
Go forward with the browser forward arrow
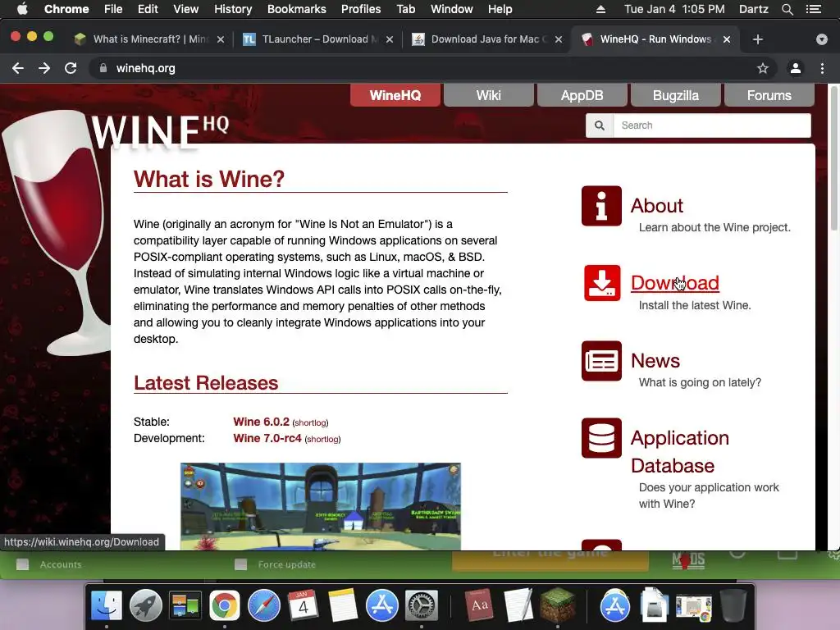44,68
